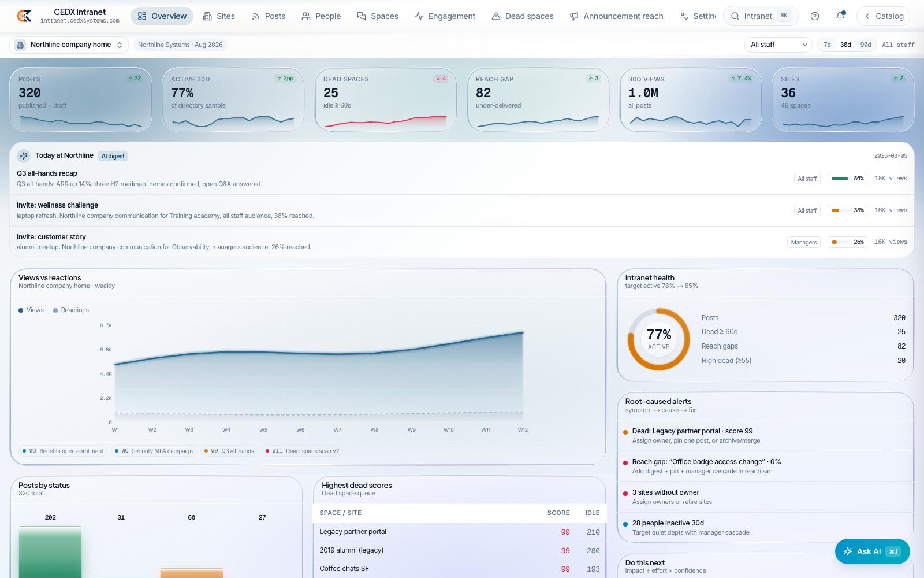
Task: Select the 2019 alumni (legacy) table row
Action: [x=459, y=550]
